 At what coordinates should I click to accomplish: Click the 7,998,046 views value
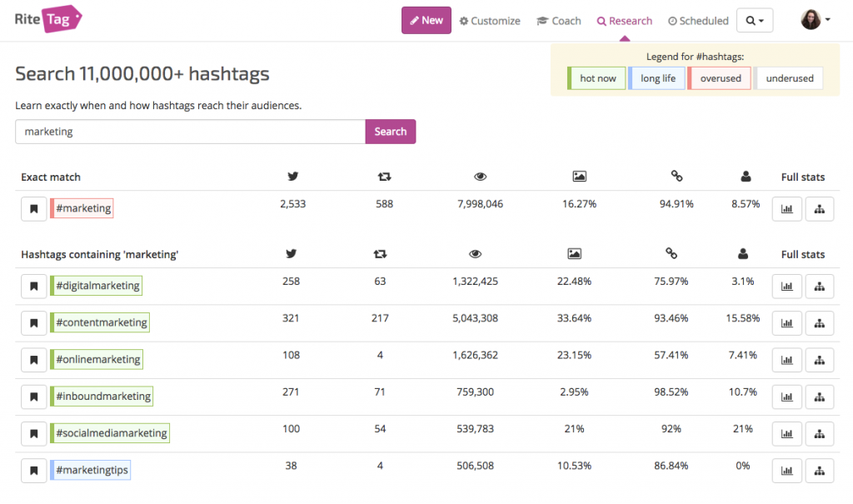click(480, 204)
